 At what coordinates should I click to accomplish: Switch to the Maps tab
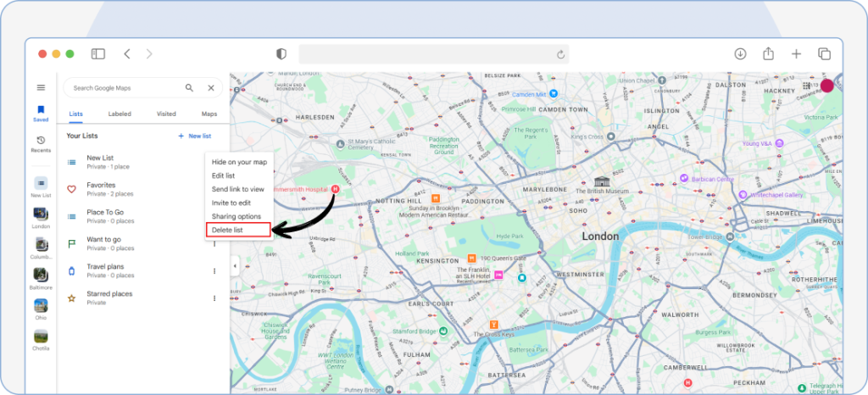[209, 114]
